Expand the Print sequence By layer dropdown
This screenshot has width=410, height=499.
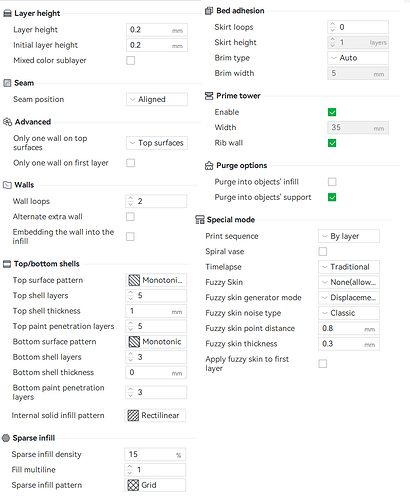349,236
